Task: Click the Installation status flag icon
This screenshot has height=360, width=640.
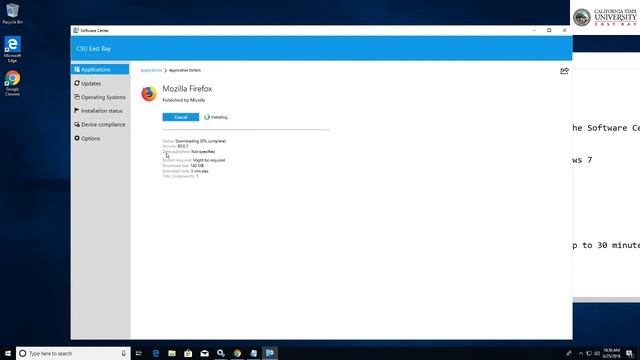Action: (77, 111)
